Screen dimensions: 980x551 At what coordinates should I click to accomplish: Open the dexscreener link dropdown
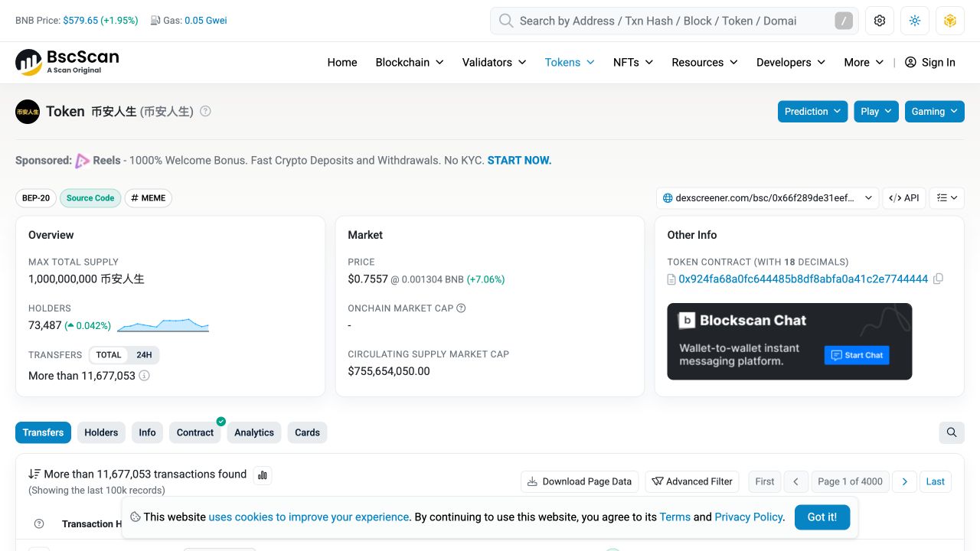pyautogui.click(x=767, y=197)
